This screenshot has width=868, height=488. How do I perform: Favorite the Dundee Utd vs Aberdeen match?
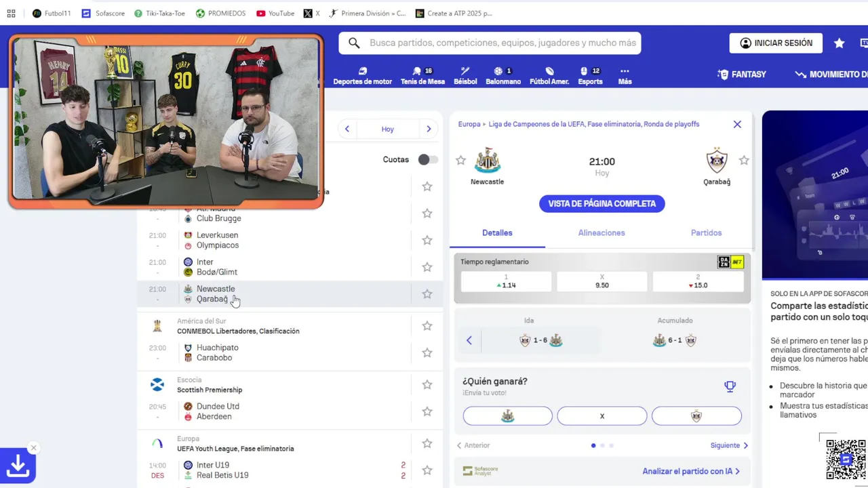click(x=427, y=411)
